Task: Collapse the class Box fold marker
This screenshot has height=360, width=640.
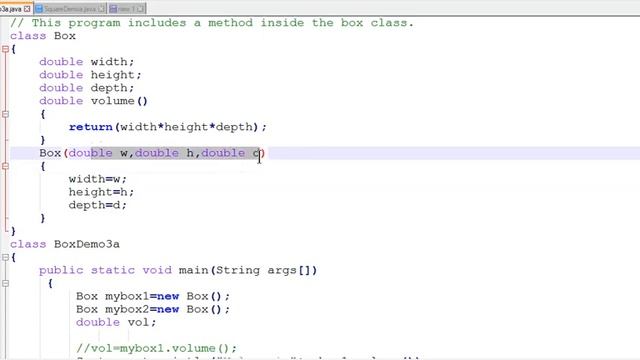Action: click(x=5, y=49)
